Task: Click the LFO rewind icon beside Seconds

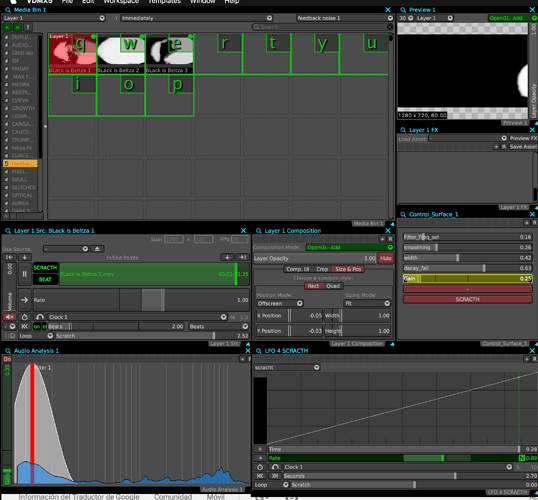Action: 260,476
